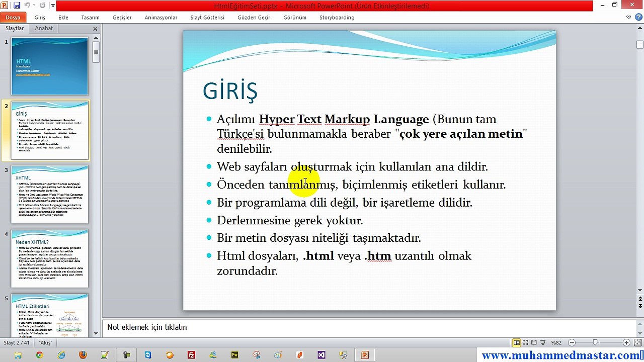Click the "Akış" theme name in status bar
The height and width of the screenshot is (362, 644).
(x=46, y=343)
